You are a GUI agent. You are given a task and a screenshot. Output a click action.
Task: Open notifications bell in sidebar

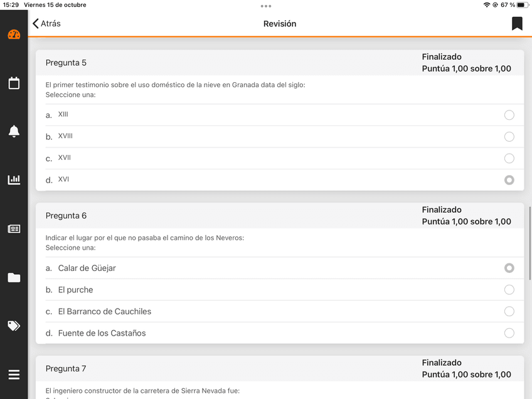[x=14, y=131]
